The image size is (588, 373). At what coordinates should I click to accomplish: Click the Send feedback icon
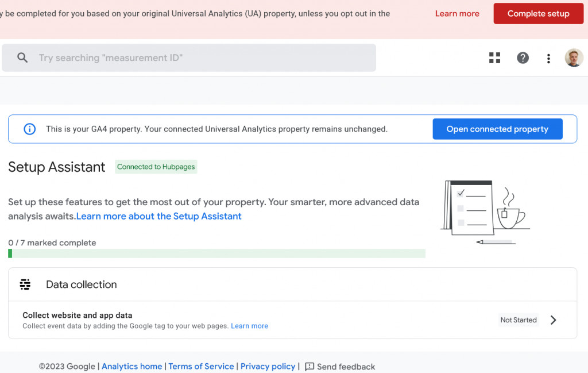tap(310, 367)
